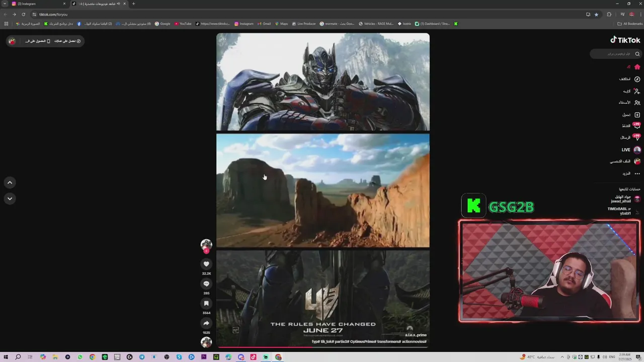Open the a.l.e.x._prime creator name

[416, 335]
